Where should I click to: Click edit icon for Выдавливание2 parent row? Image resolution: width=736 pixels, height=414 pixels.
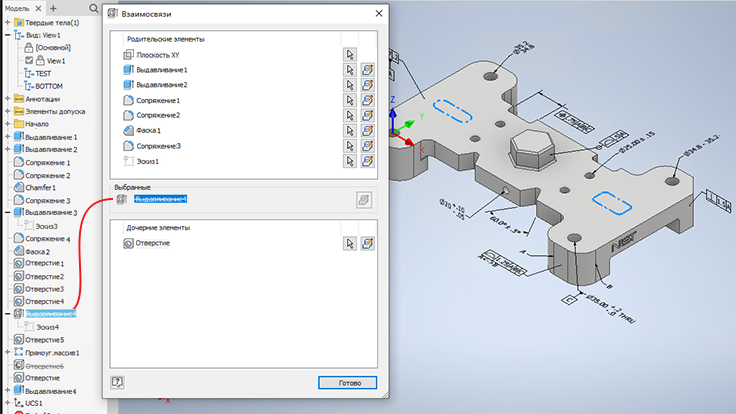point(368,85)
